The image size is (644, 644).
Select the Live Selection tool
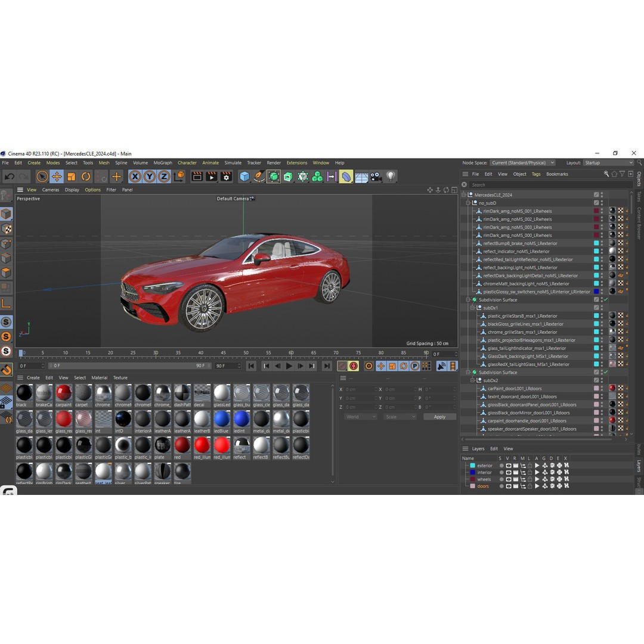pyautogui.click(x=42, y=177)
